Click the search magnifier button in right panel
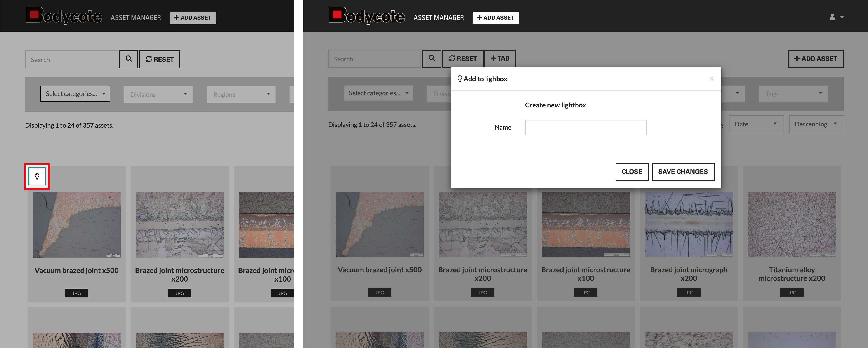Screen dimensions: 868x348 [x=432, y=58]
